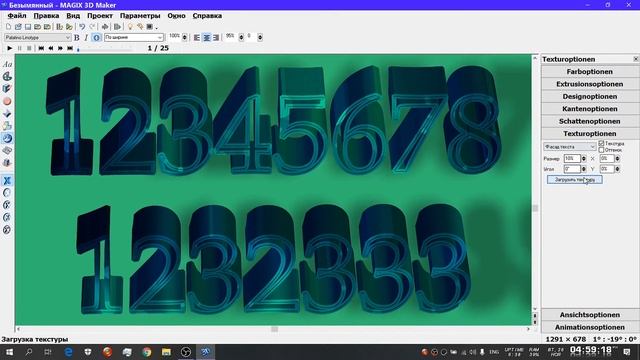This screenshot has width=640, height=360.
Task: Click the highlighted blue globe texture tool
Action: point(7,138)
